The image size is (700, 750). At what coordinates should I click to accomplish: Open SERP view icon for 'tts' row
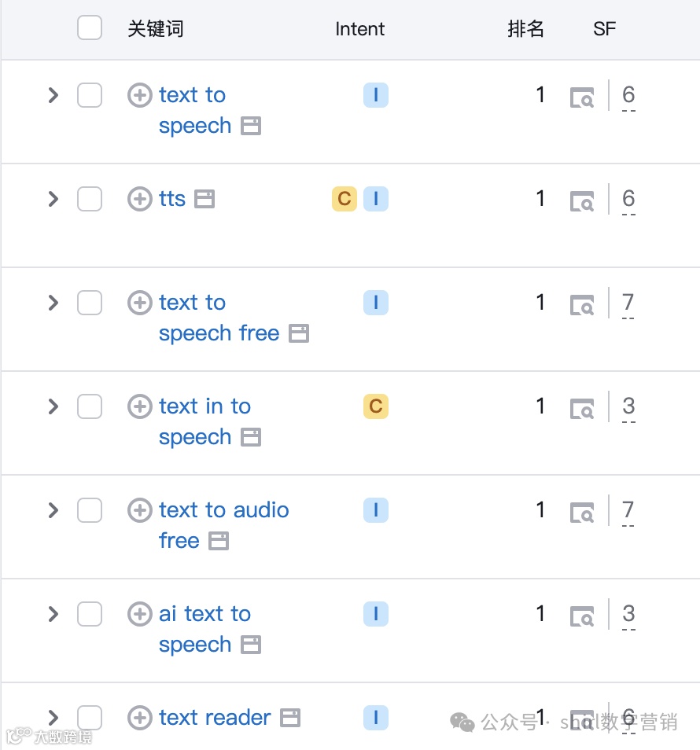(582, 201)
